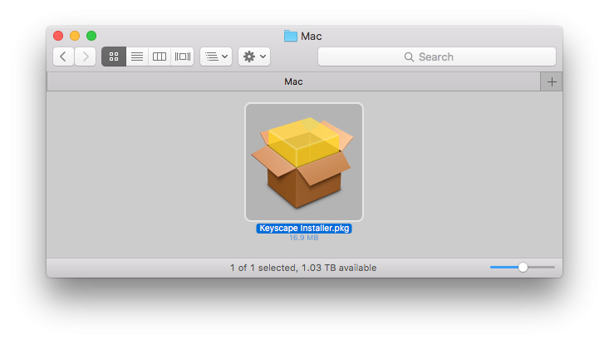Click the 16.9 MB file size label
The width and height of the screenshot is (609, 364).
[x=304, y=238]
